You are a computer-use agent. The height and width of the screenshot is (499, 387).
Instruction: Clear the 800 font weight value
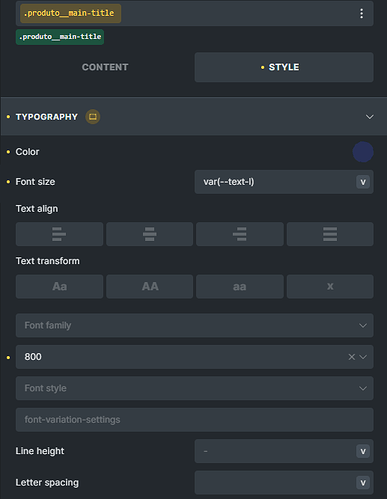(x=351, y=357)
